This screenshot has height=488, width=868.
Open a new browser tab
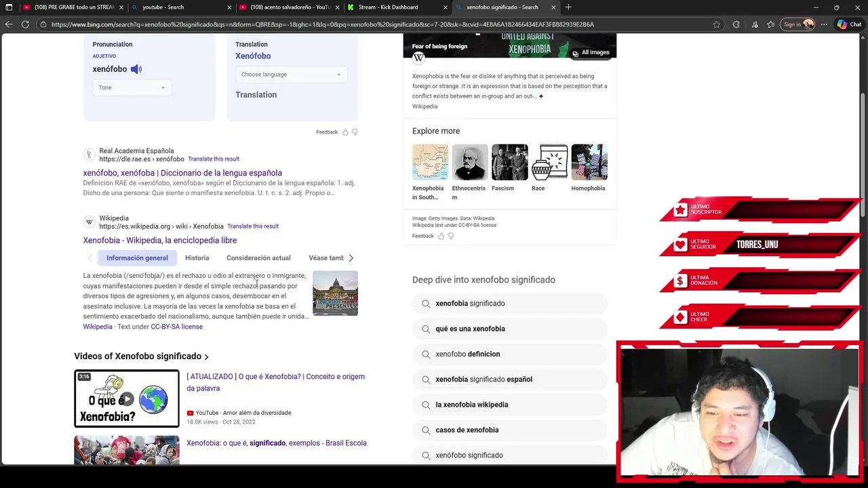pyautogui.click(x=568, y=7)
